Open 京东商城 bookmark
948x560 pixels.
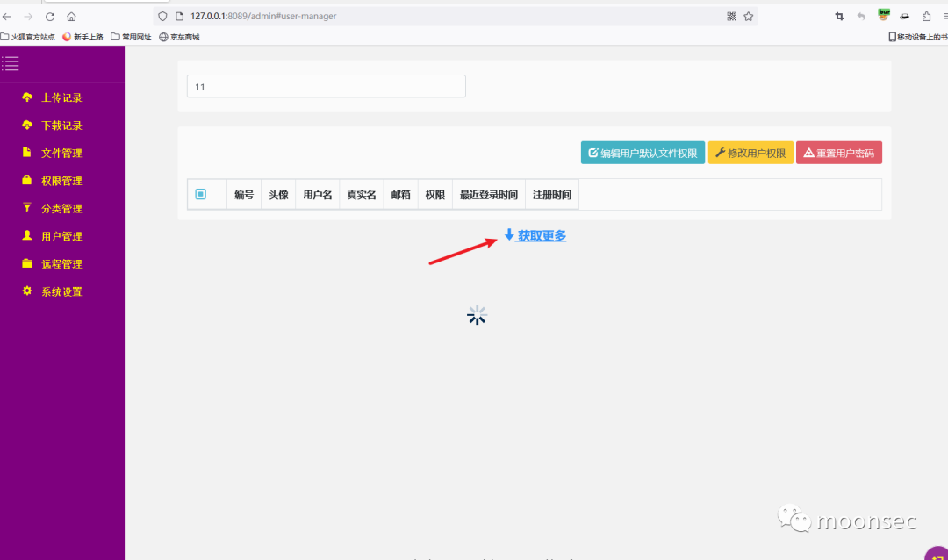click(x=180, y=37)
